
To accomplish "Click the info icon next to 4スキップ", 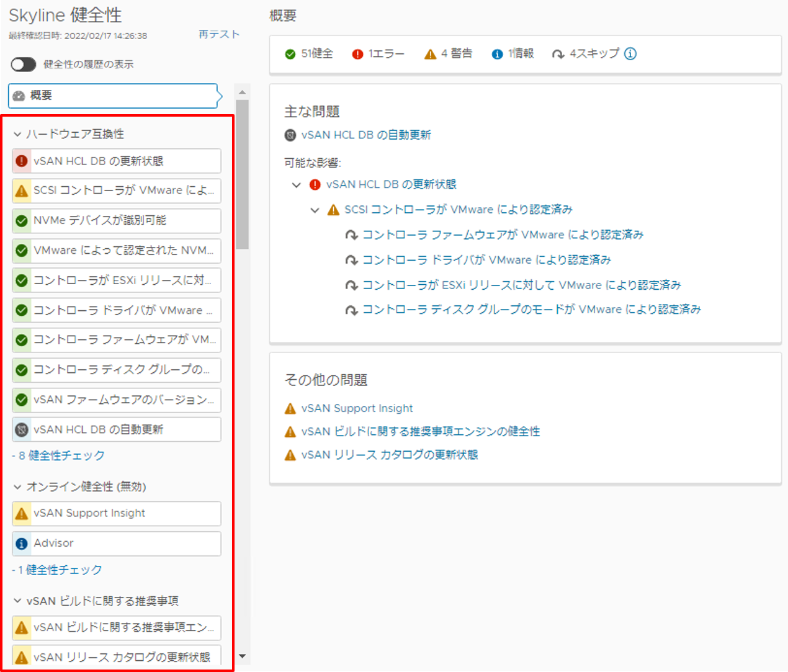I will pos(630,54).
